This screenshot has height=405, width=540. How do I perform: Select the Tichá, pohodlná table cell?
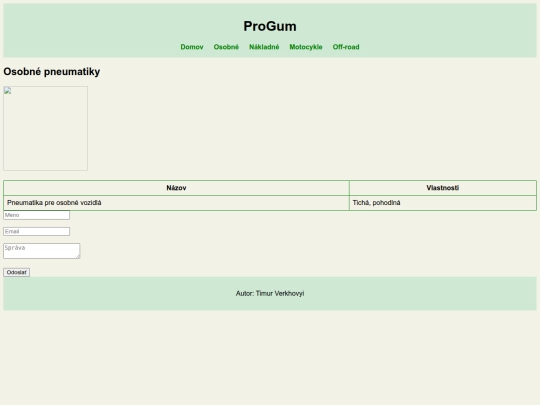(443, 203)
